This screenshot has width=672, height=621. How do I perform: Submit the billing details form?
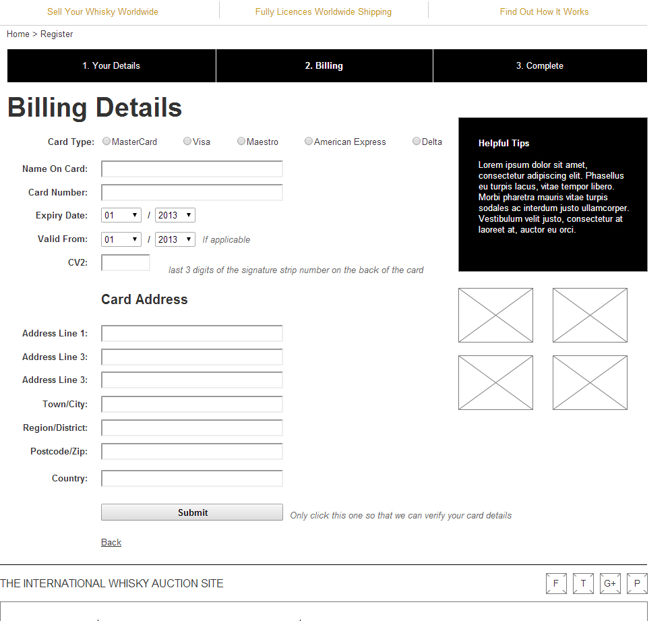(x=191, y=512)
